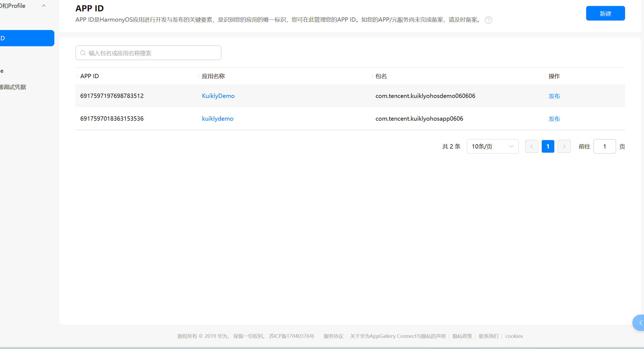Click the package name search input field

(148, 53)
